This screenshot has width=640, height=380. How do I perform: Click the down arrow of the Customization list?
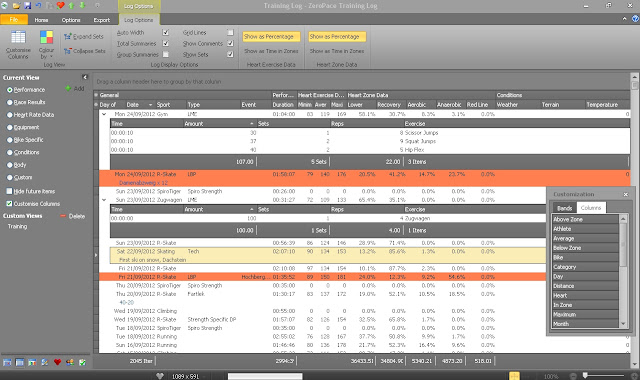pyautogui.click(x=623, y=324)
